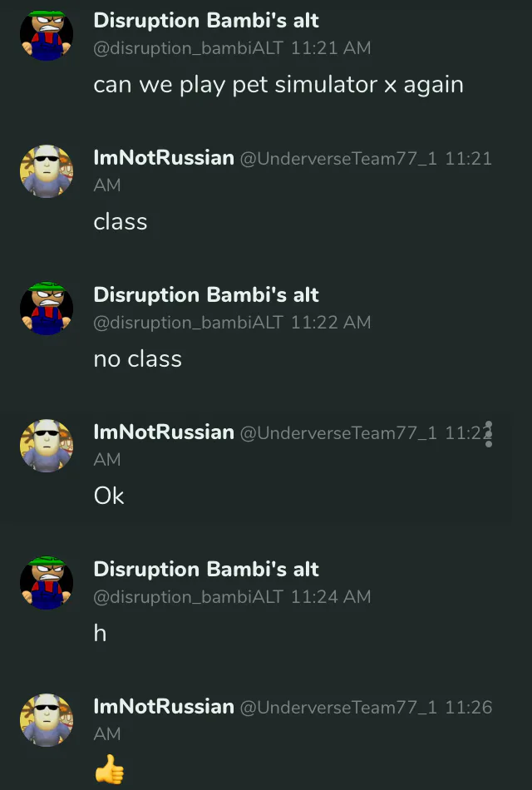
Task: Select the single-letter h message
Action: pyautogui.click(x=100, y=633)
